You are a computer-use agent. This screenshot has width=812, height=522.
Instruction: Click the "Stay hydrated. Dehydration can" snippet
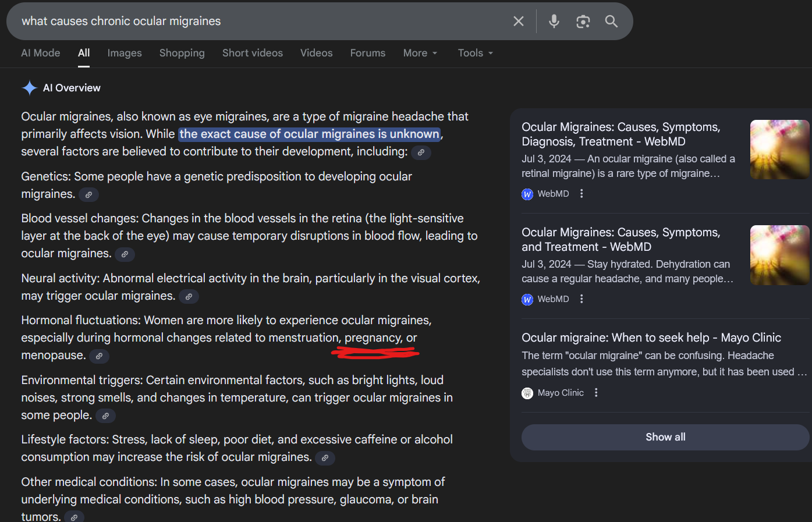[x=627, y=271]
